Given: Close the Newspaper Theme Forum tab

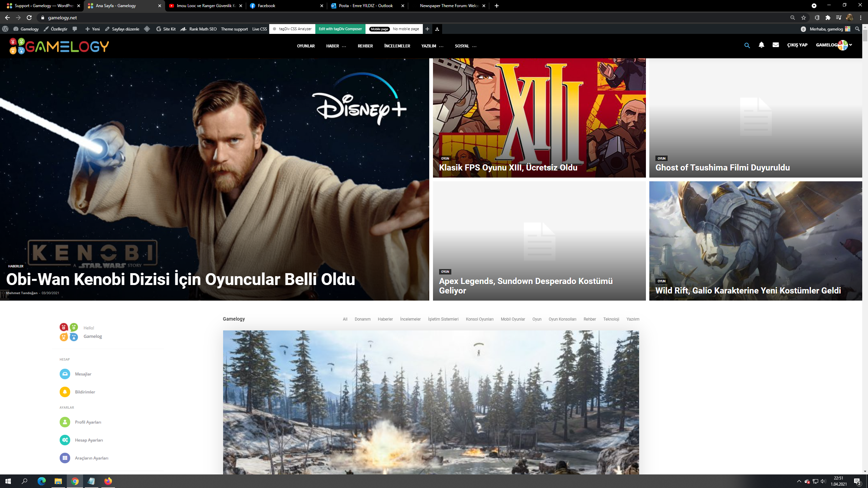Looking at the screenshot, I should click(484, 6).
